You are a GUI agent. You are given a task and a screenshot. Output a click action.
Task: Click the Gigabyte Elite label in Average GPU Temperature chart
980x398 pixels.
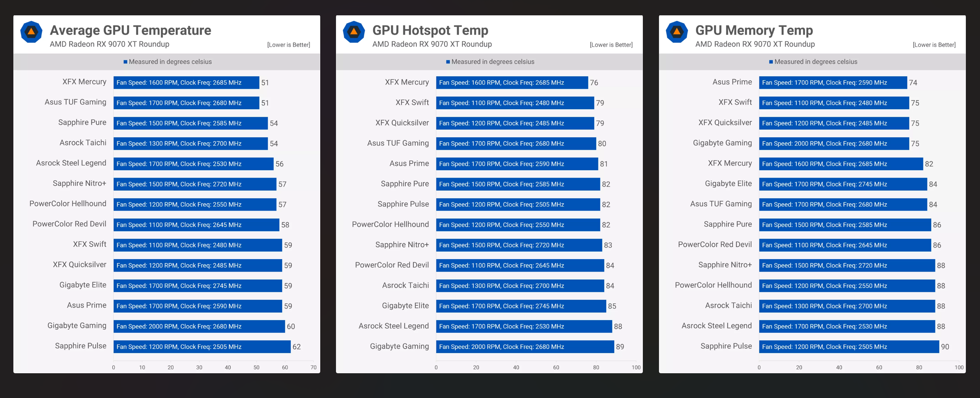pos(83,285)
